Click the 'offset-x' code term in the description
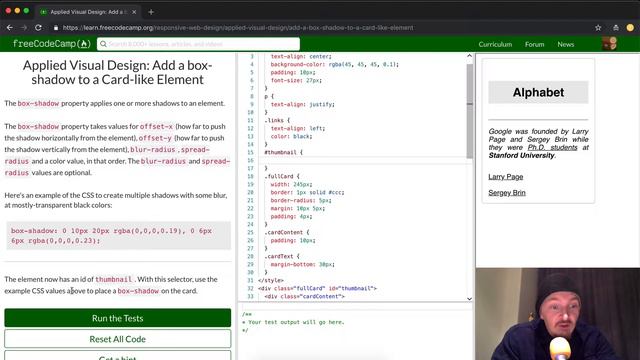The image size is (640, 360). tap(156, 127)
